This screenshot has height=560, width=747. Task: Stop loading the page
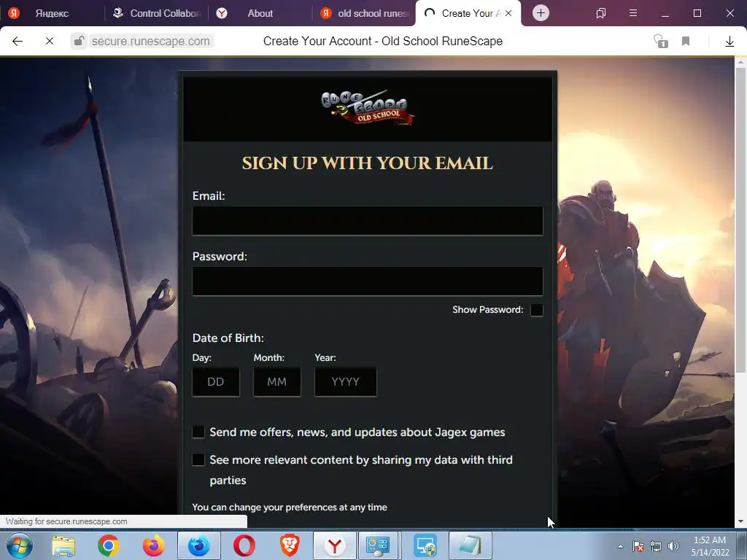point(50,42)
